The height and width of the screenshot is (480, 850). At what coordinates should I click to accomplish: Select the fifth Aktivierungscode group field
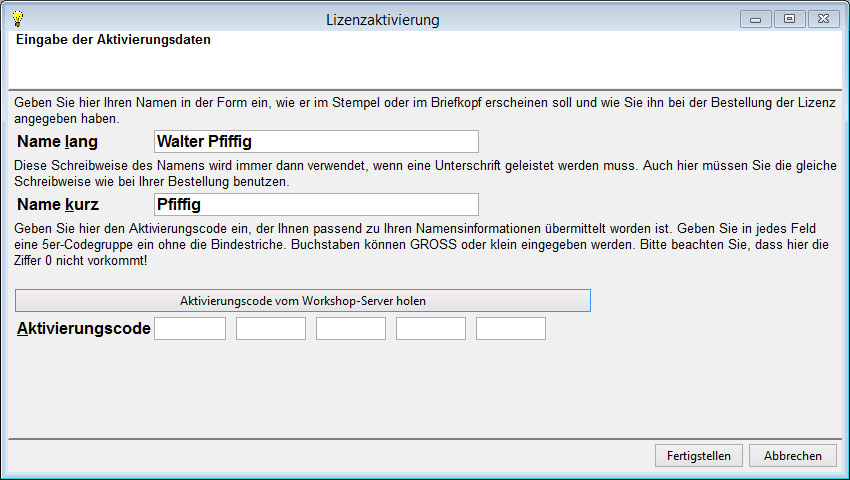pos(511,329)
